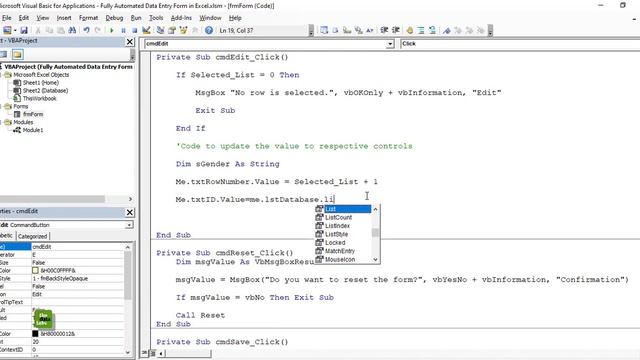The width and height of the screenshot is (640, 360).
Task: Select List in the autocomplete popup
Action: click(x=343, y=209)
